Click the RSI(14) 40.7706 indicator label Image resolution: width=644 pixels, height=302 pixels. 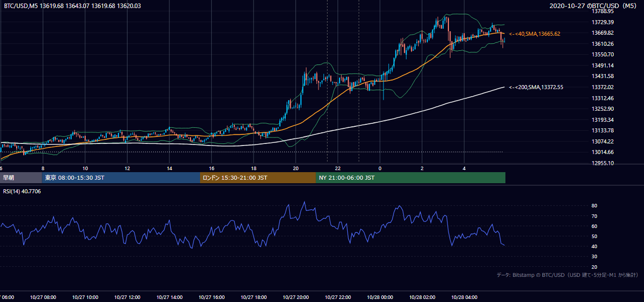[22, 191]
